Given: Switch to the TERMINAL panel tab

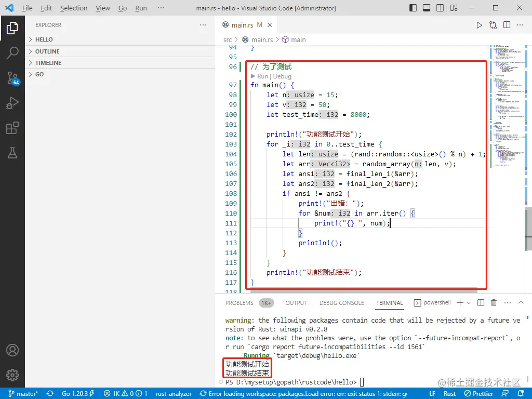Looking at the screenshot, I should click(390, 303).
